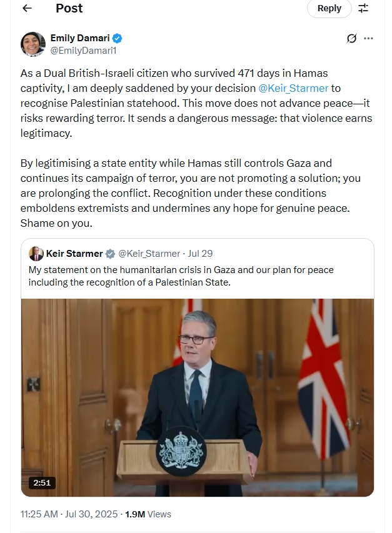The width and height of the screenshot is (392, 533).
Task: Click the @Keir_Starmer handle in quoted post
Action: [149, 254]
